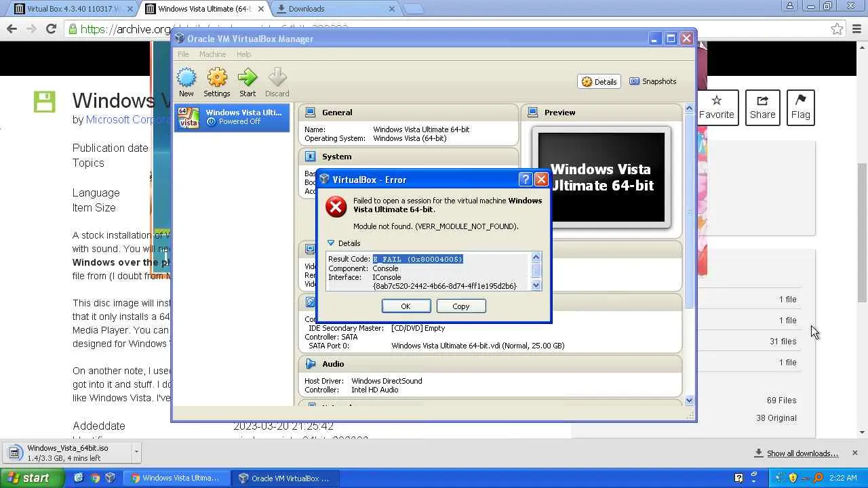Click the browser Forward arrow

click(31, 28)
